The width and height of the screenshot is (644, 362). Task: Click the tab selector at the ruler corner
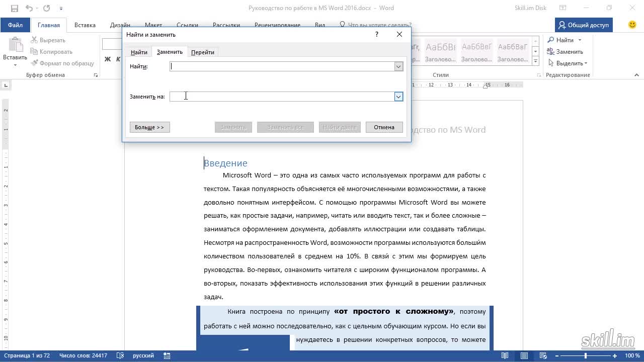7,85
